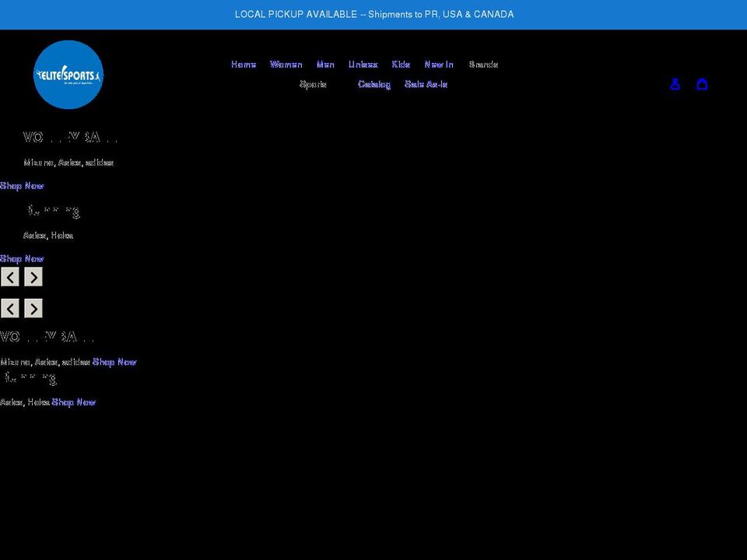This screenshot has width=747, height=560.
Task: Select the Unisex menu item
Action: [x=363, y=65]
